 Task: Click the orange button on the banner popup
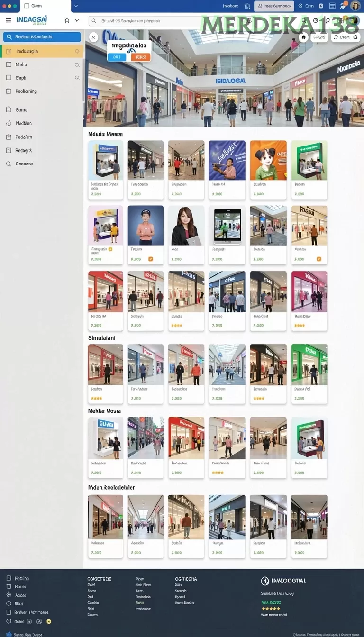tap(140, 57)
